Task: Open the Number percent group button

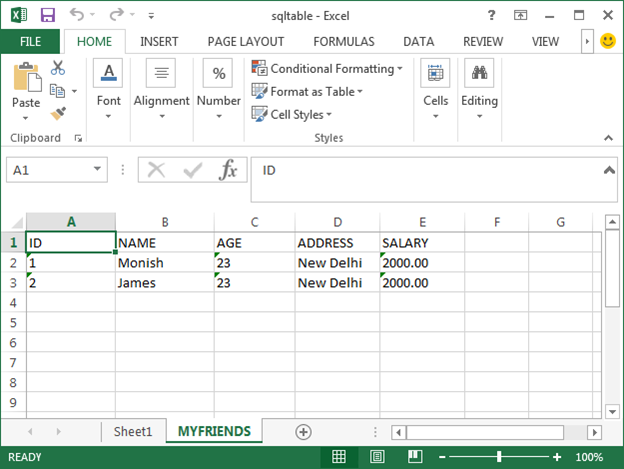Action: pos(218,73)
